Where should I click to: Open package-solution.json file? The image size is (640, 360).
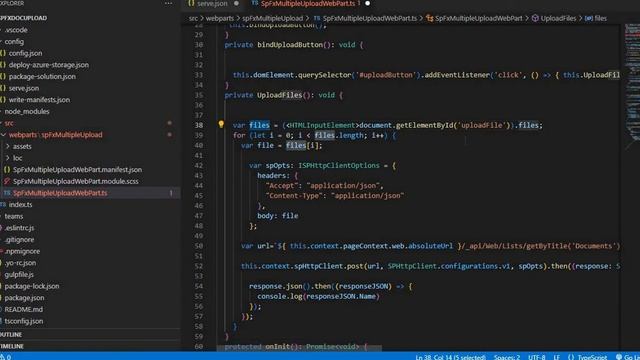click(x=42, y=76)
